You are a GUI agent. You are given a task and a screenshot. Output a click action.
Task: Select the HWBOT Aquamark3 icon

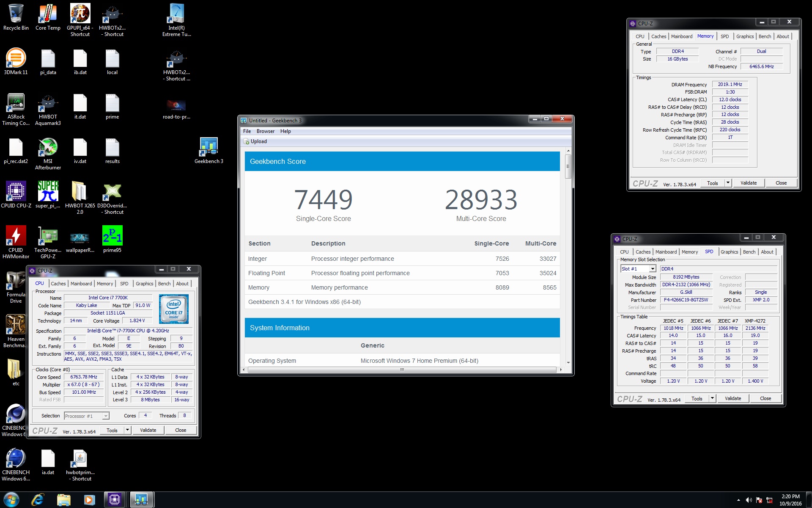coord(48,109)
